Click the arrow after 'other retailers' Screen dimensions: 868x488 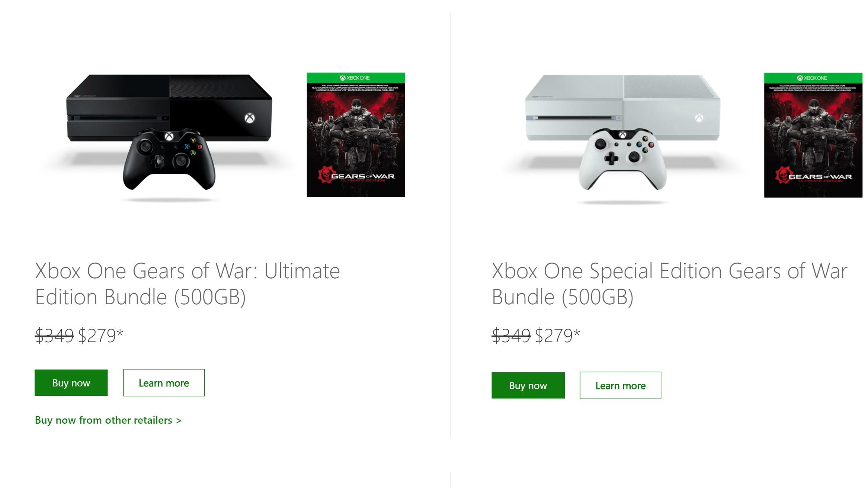pos(179,421)
